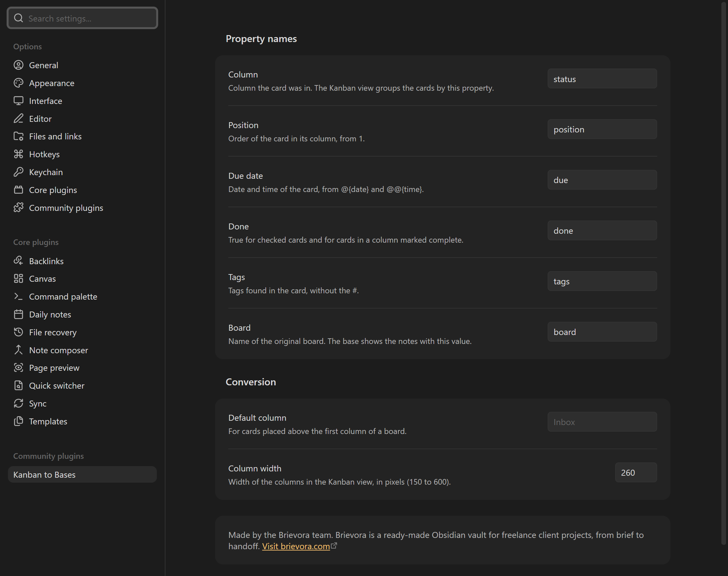The height and width of the screenshot is (576, 728).
Task: Open the Visit brievora.com link
Action: (296, 546)
